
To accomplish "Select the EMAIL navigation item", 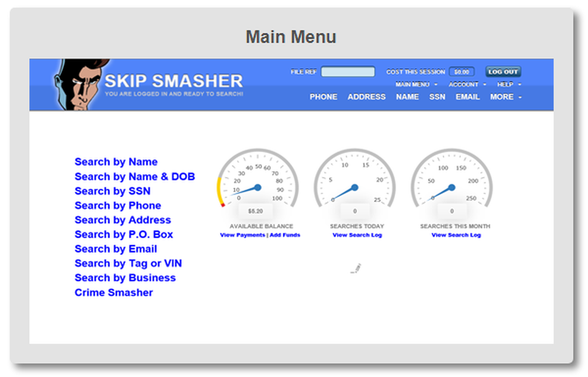I will tap(467, 97).
